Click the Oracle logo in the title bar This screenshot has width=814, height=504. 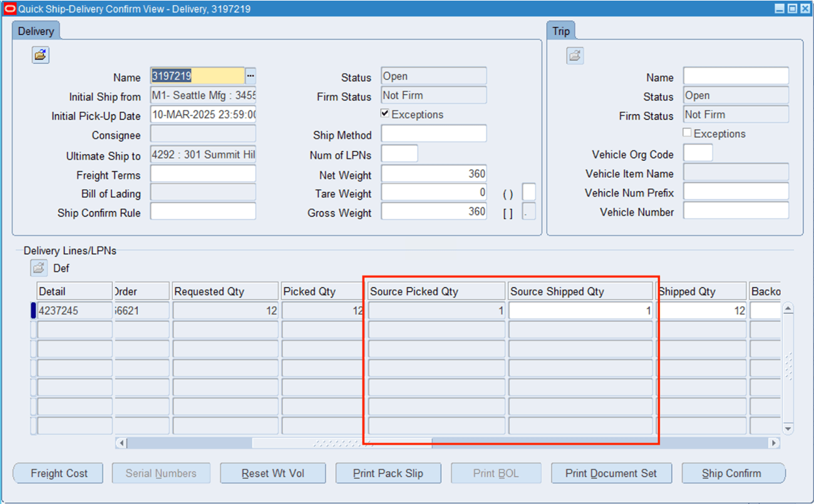10,9
